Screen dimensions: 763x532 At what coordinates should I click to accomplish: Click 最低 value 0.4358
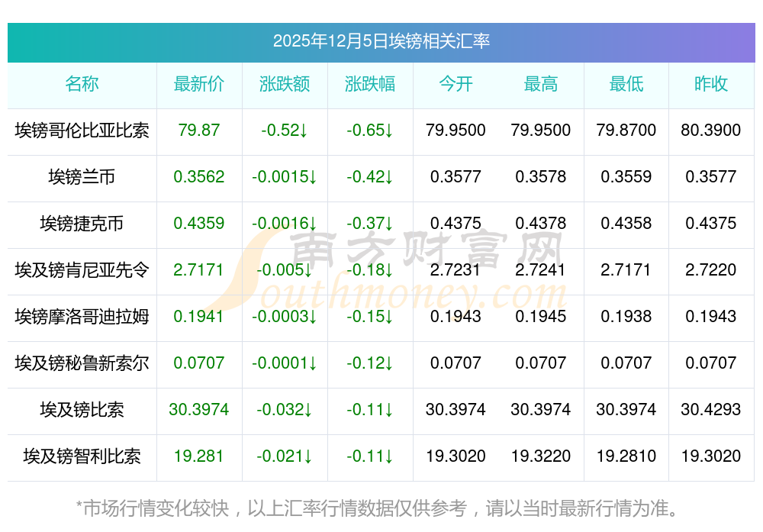pyautogui.click(x=626, y=224)
